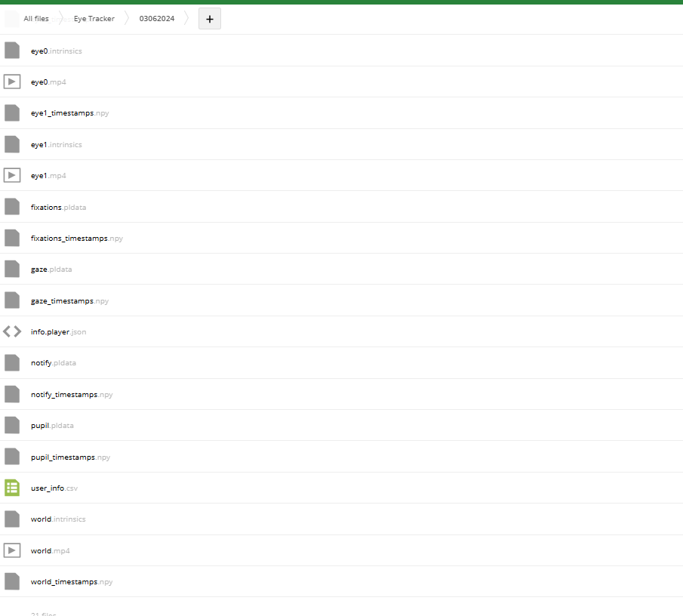Open world_timestamps.npy file name
The image size is (683, 616).
[72, 582]
